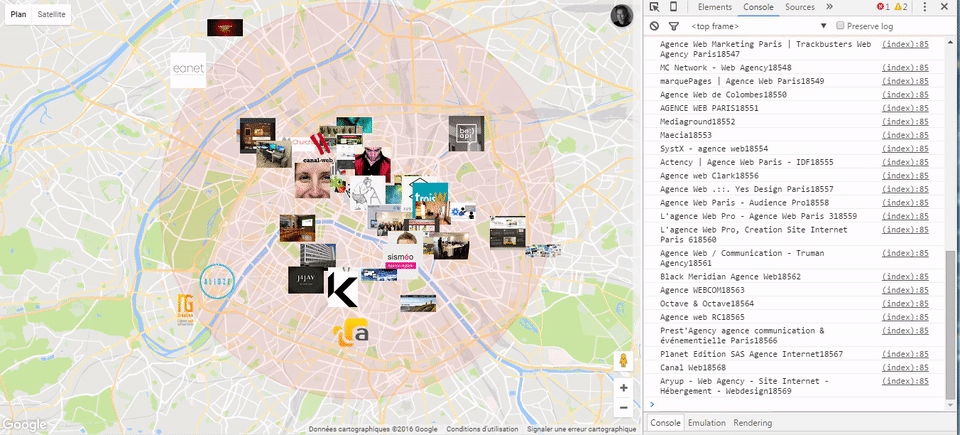Drop the Street View pegman icon
Screen dimensions: 960x435
coord(624,361)
